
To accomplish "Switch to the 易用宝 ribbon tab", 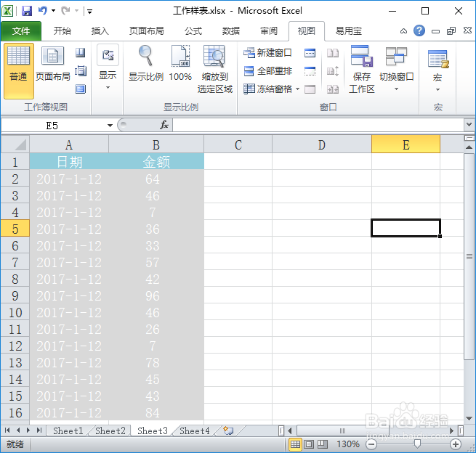I will pos(348,31).
